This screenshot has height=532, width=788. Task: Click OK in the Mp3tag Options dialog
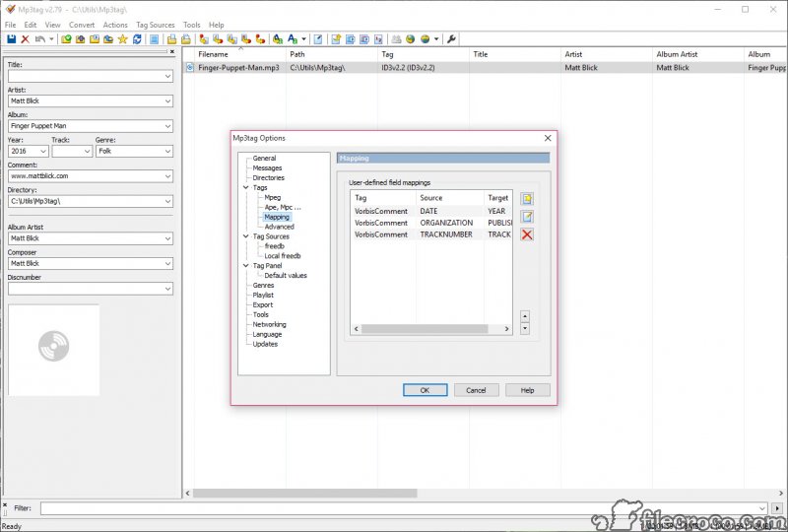pos(425,390)
